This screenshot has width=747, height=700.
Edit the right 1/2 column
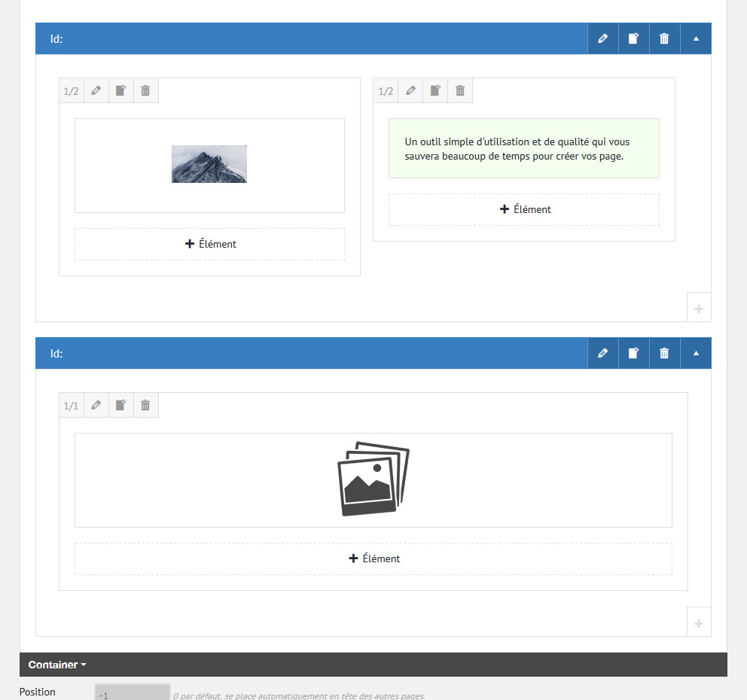click(410, 91)
